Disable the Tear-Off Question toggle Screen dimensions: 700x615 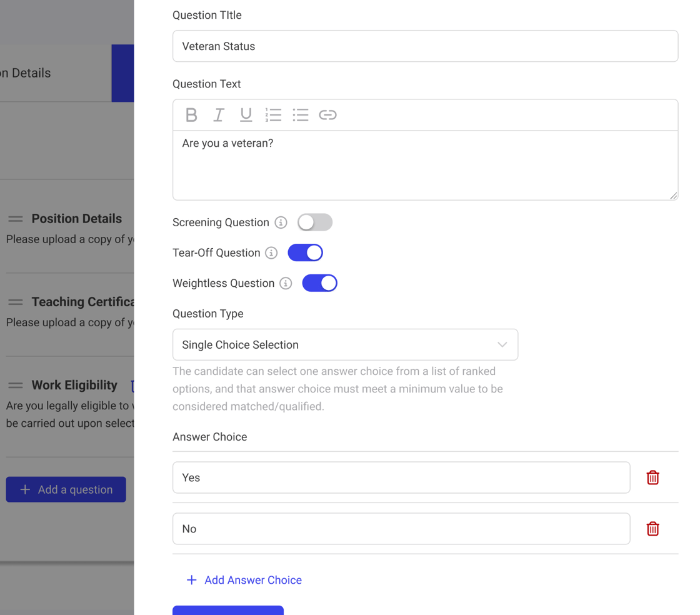pos(305,253)
